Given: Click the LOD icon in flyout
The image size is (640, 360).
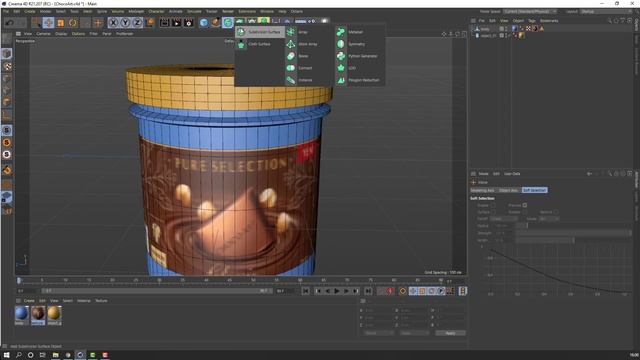Looking at the screenshot, I should tap(341, 68).
